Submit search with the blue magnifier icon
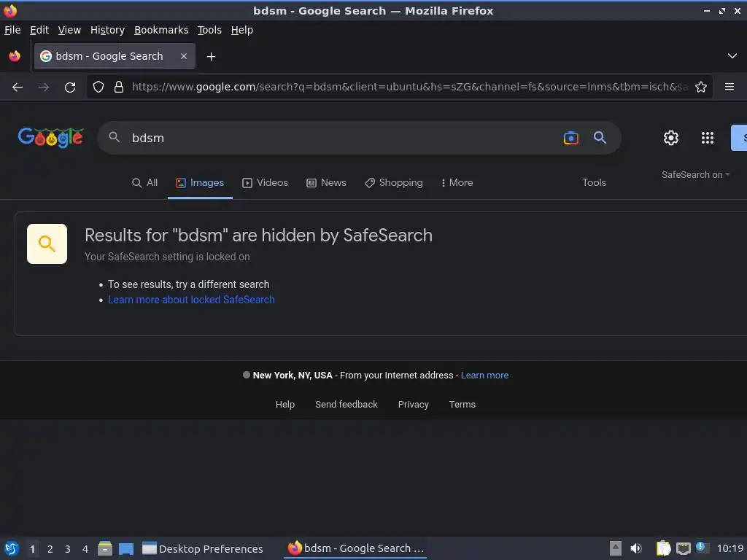Viewport: 747px width, 560px height. 600,138
